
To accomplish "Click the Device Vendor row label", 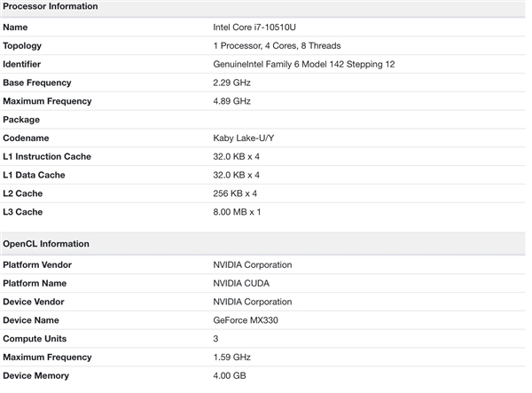I will pyautogui.click(x=35, y=302).
